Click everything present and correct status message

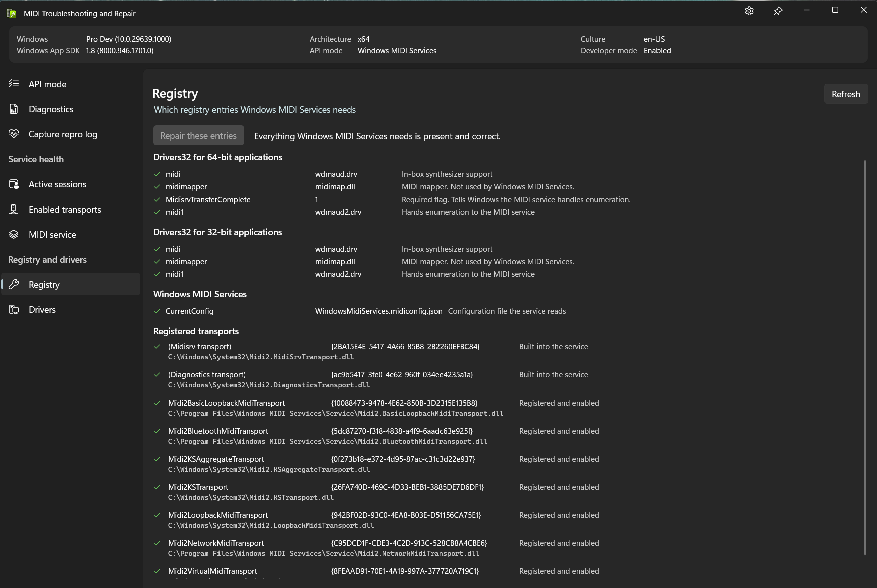pos(377,136)
